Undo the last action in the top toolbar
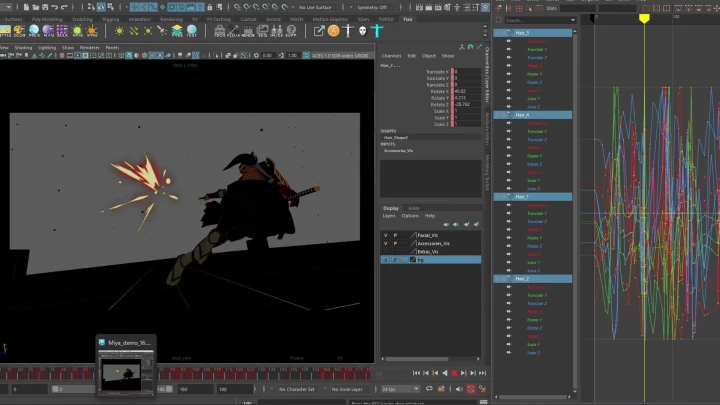This screenshot has height=405, width=720. [x=55, y=7]
